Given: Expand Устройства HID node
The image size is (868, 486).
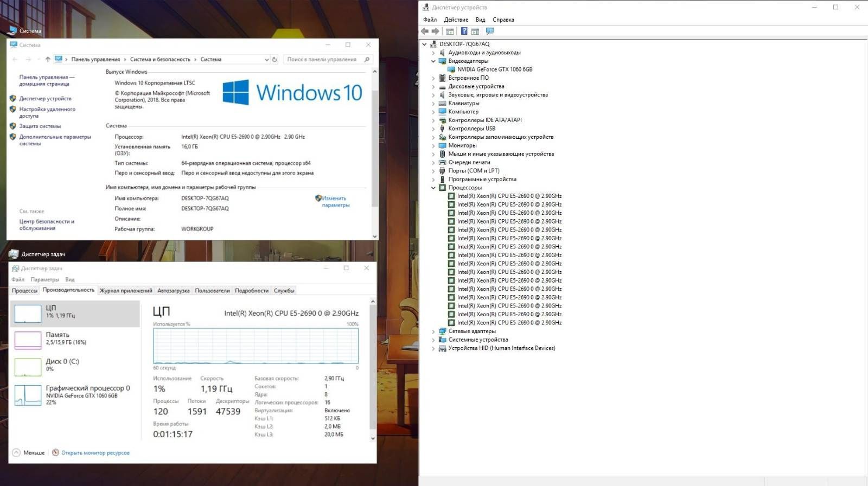Looking at the screenshot, I should coord(433,348).
